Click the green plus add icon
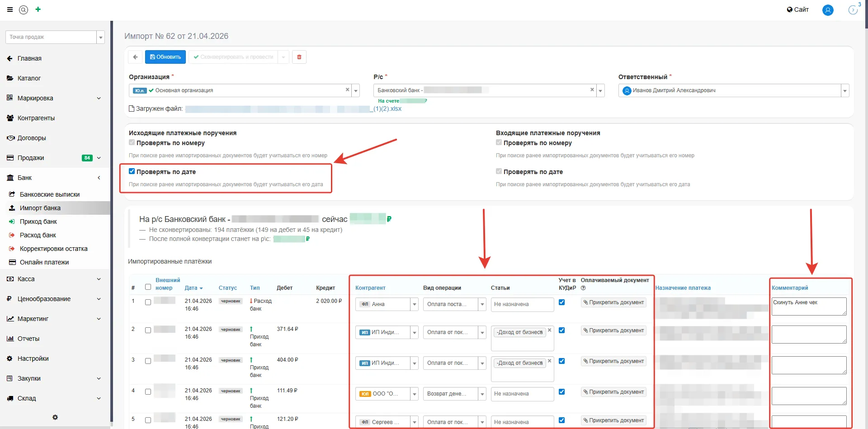 tap(38, 9)
